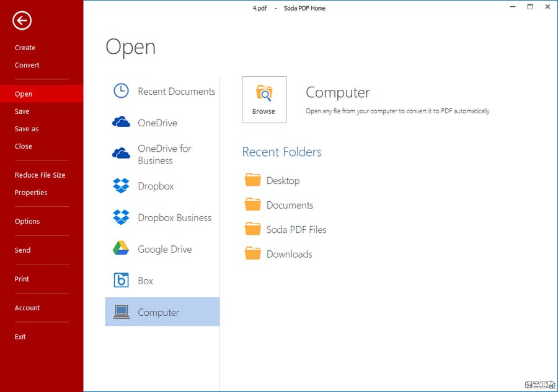Select the OneDrive location label
558x392 pixels.
point(157,123)
